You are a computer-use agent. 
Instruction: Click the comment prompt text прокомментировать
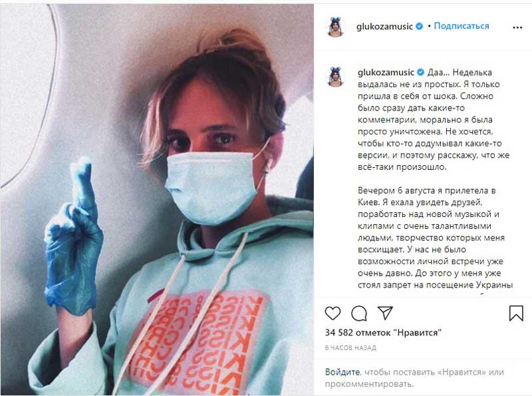pos(369,384)
